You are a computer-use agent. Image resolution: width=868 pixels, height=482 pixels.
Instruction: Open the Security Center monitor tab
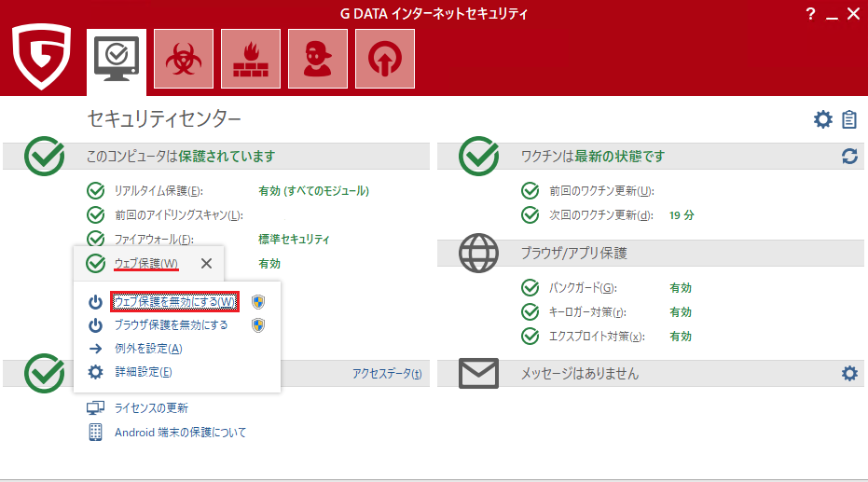pyautogui.click(x=117, y=60)
